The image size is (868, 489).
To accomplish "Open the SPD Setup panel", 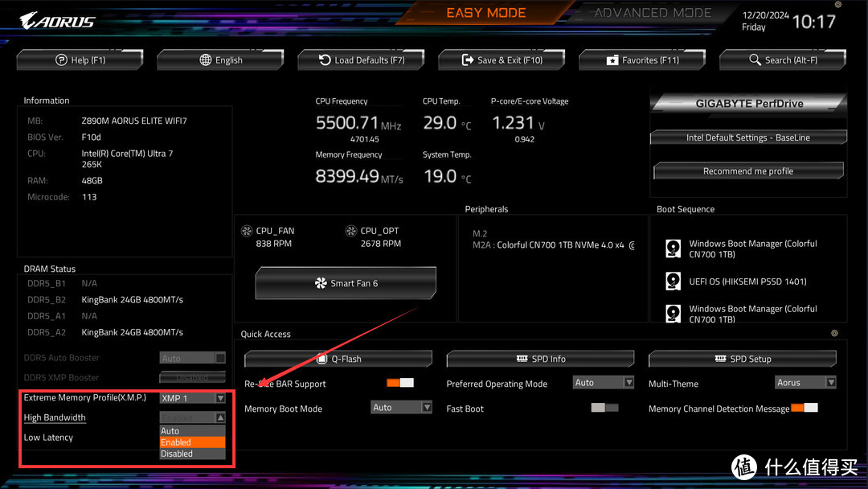I will coord(743,359).
